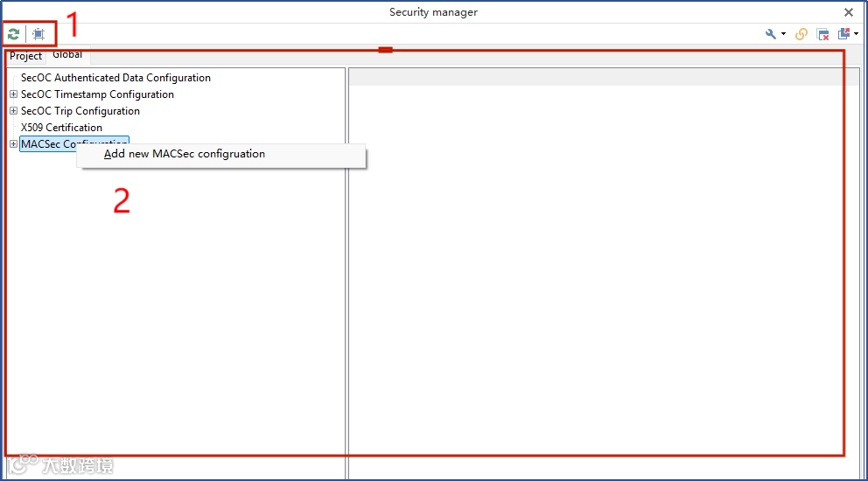Screen dimensions: 868x481
Task: Select SecOC Authenticated Data Configuration
Action: click(x=115, y=78)
